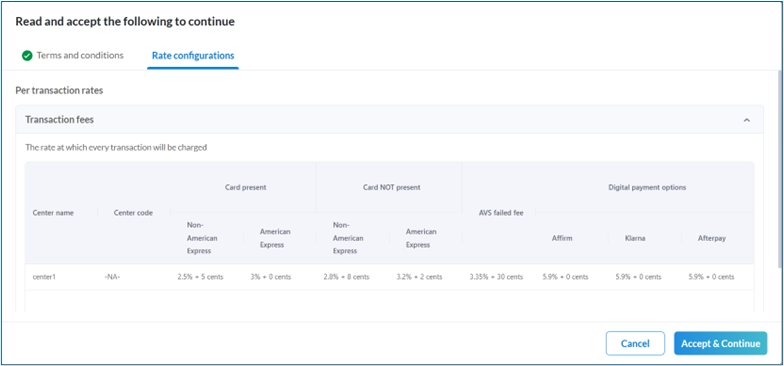
Task: Click the -NA- center code cell
Action: tap(112, 276)
